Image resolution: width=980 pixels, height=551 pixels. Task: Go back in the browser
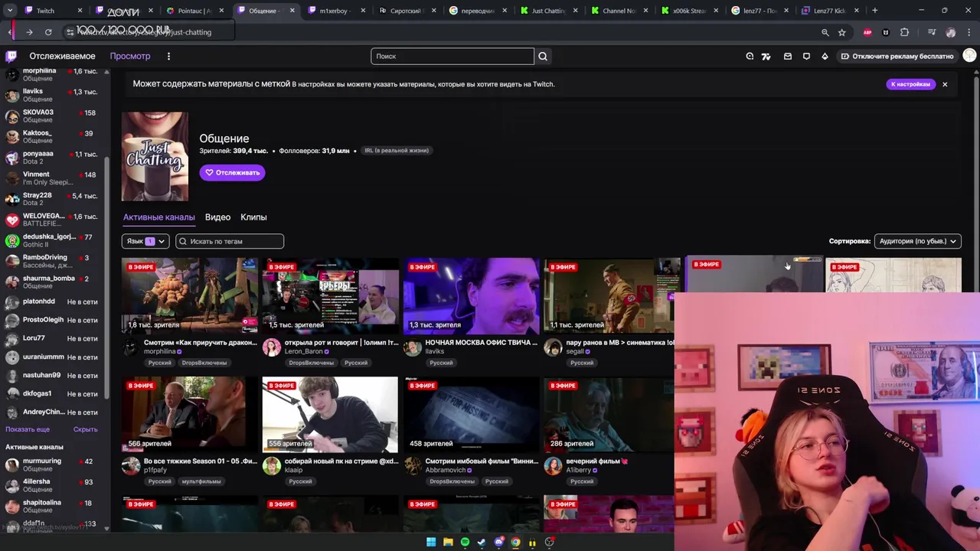pyautogui.click(x=11, y=32)
